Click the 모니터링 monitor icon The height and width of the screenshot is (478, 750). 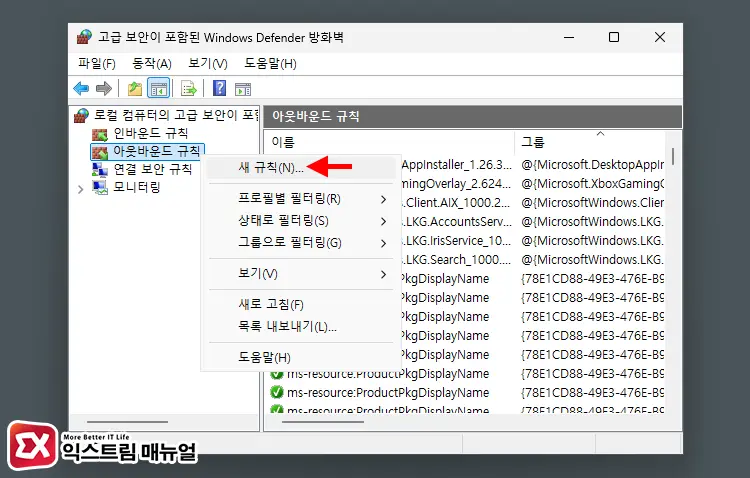[100, 188]
